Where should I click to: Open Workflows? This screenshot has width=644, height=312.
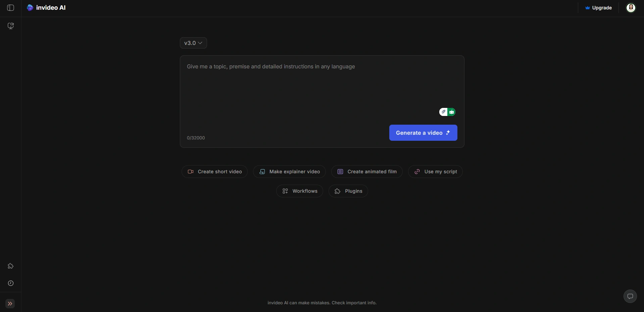click(x=300, y=191)
